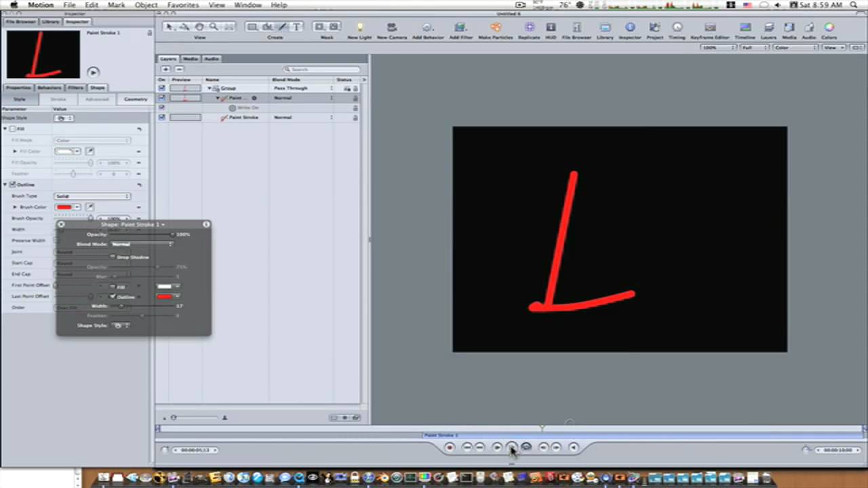Open the File Browser toolbar icon

(x=577, y=28)
